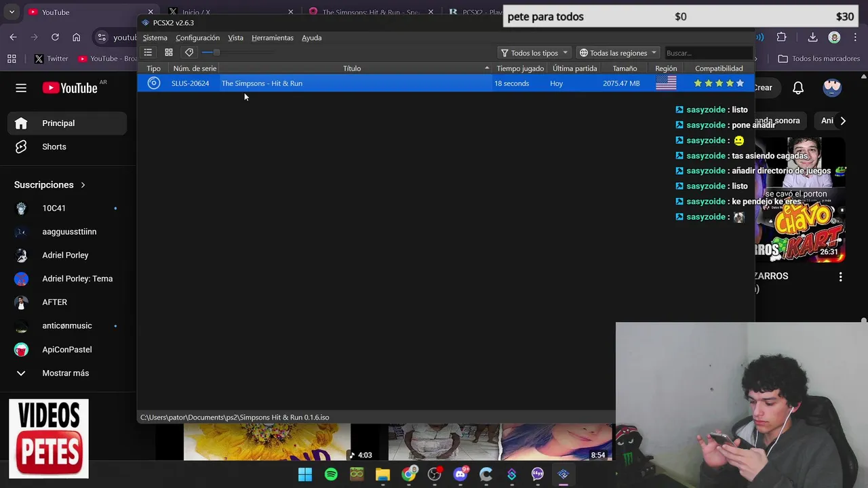
Task: Open the Vista menu
Action: pos(235,38)
